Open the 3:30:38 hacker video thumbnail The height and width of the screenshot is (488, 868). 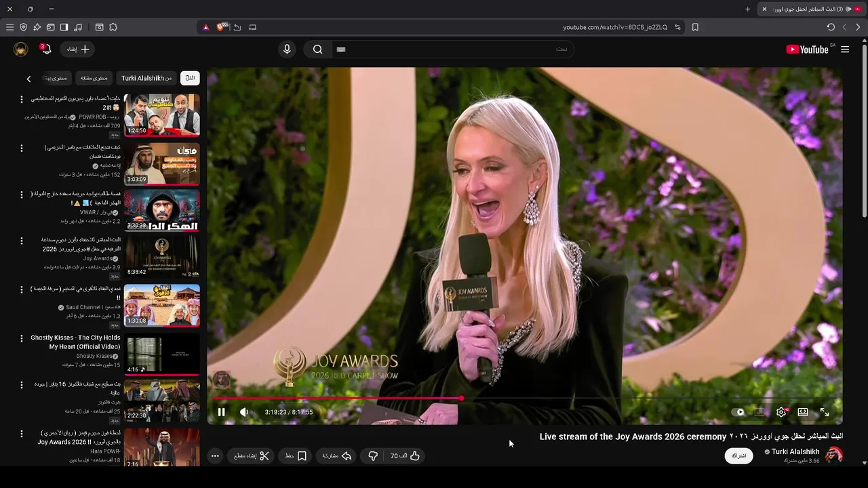coord(162,210)
